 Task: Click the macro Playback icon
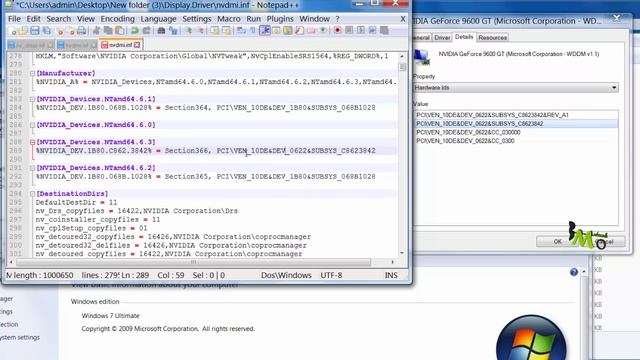(x=361, y=31)
